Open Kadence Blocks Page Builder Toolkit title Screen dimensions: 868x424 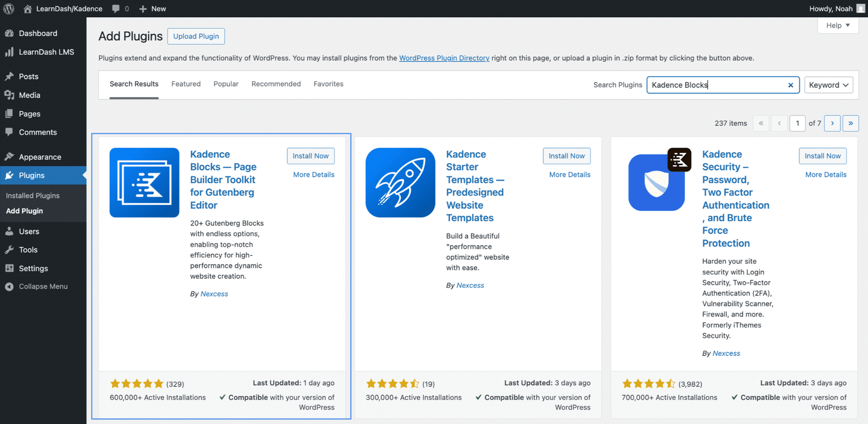[x=223, y=179]
